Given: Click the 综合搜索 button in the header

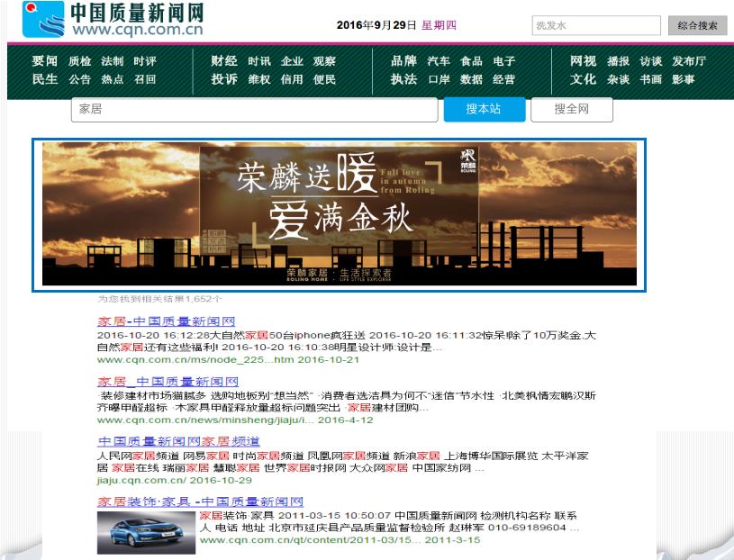Looking at the screenshot, I should point(696,25).
